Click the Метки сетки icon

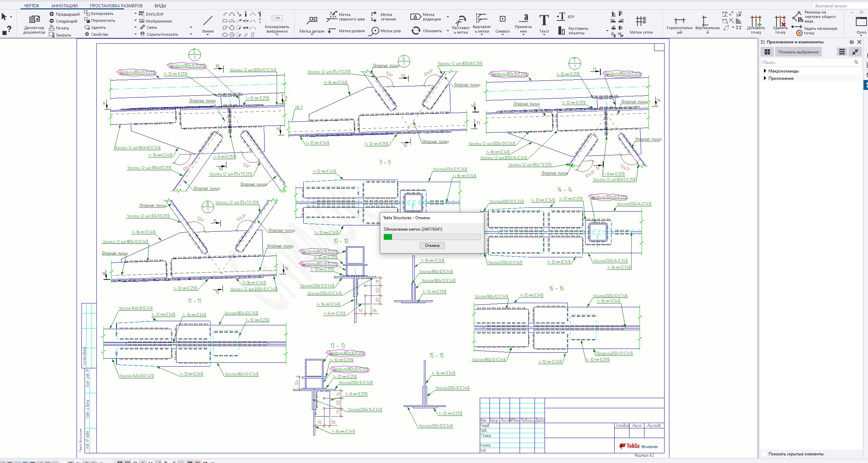641,21
